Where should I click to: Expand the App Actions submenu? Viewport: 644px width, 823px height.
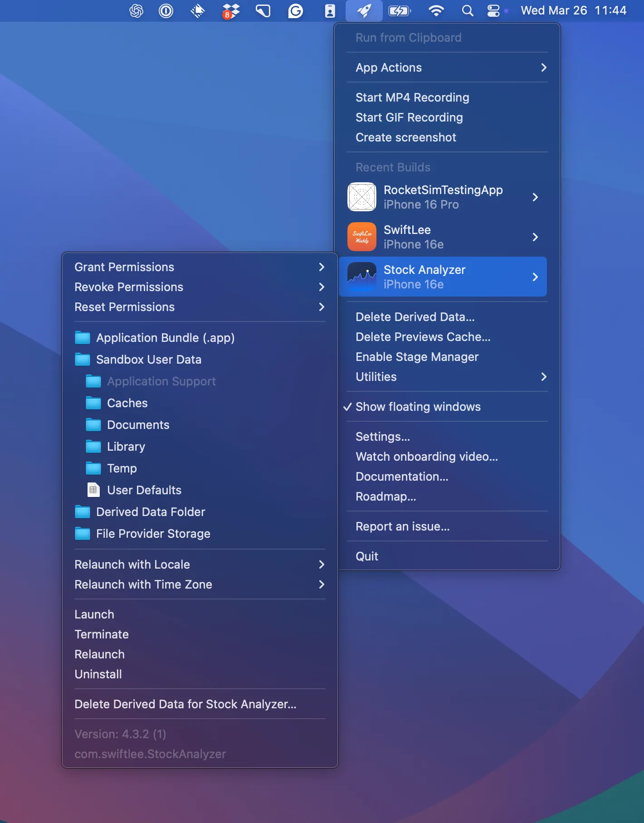544,68
